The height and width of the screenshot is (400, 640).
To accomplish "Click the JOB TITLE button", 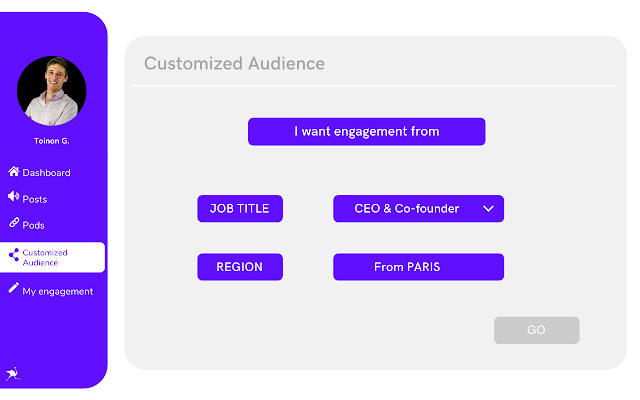I will 240,209.
